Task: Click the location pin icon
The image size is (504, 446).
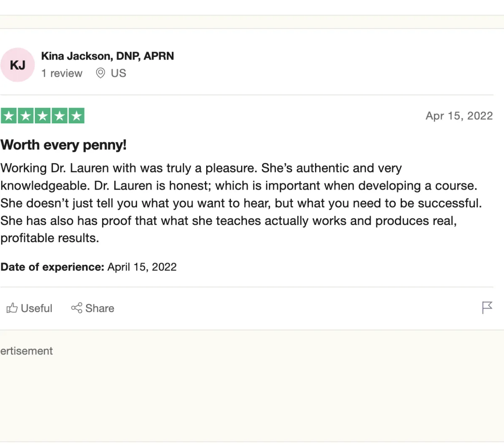Action: [100, 73]
